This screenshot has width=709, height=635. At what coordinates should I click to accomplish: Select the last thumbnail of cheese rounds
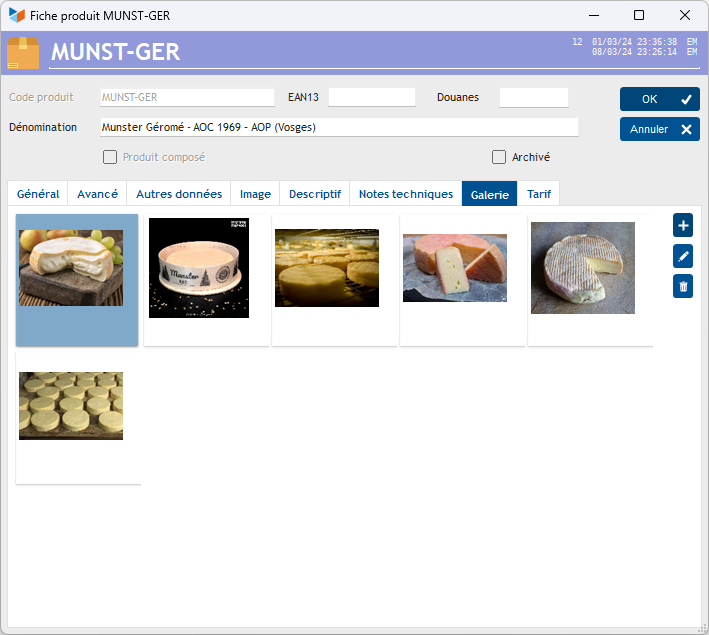(71, 406)
